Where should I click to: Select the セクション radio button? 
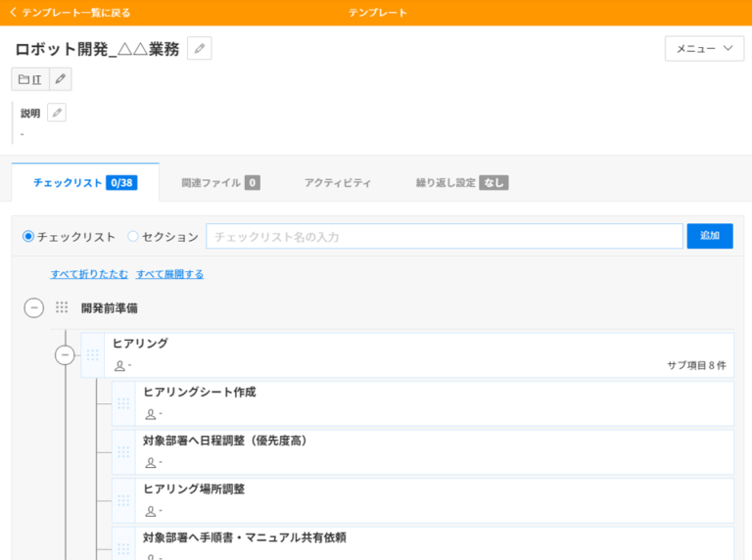tap(133, 237)
